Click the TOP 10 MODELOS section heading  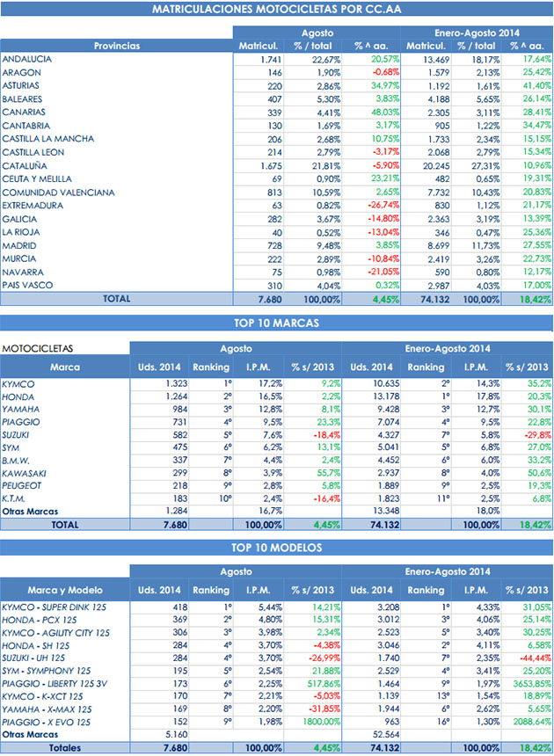(x=277, y=548)
